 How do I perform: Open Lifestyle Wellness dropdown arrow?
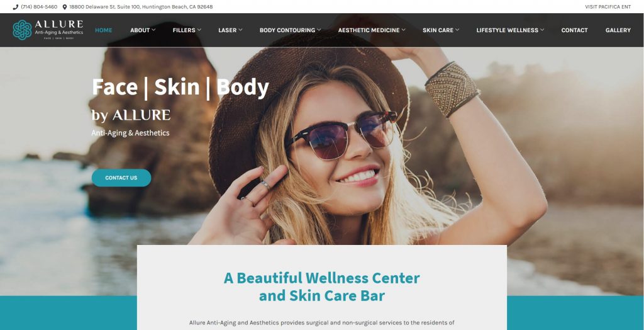[x=542, y=30]
